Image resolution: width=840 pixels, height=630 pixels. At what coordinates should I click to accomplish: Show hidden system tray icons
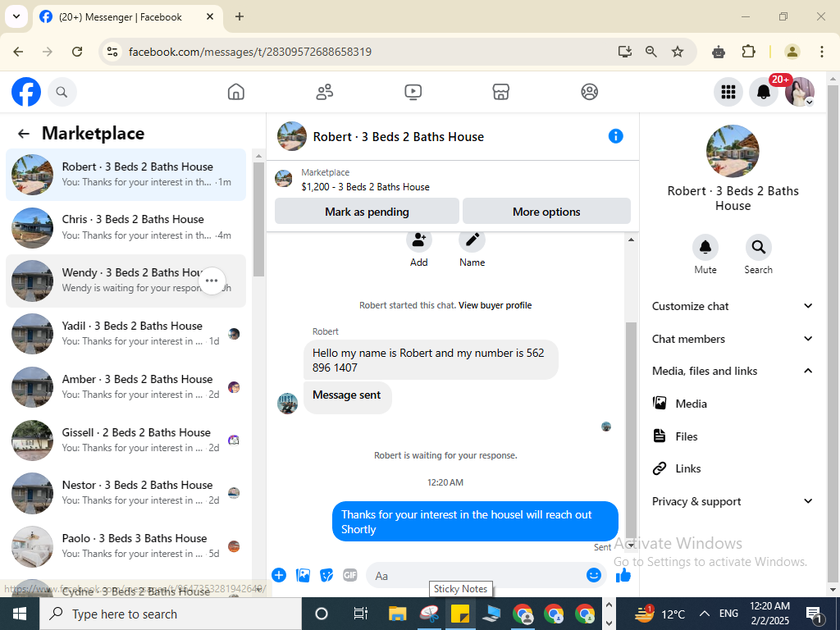(x=705, y=614)
